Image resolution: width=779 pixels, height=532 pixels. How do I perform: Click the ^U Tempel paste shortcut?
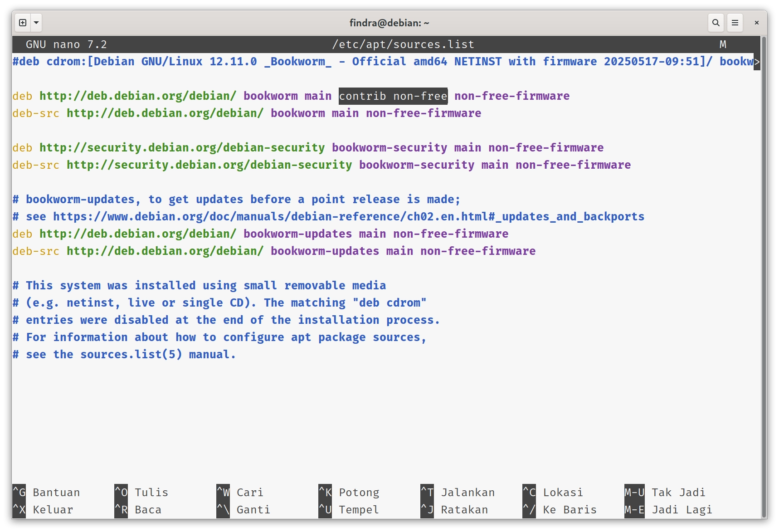348,510
